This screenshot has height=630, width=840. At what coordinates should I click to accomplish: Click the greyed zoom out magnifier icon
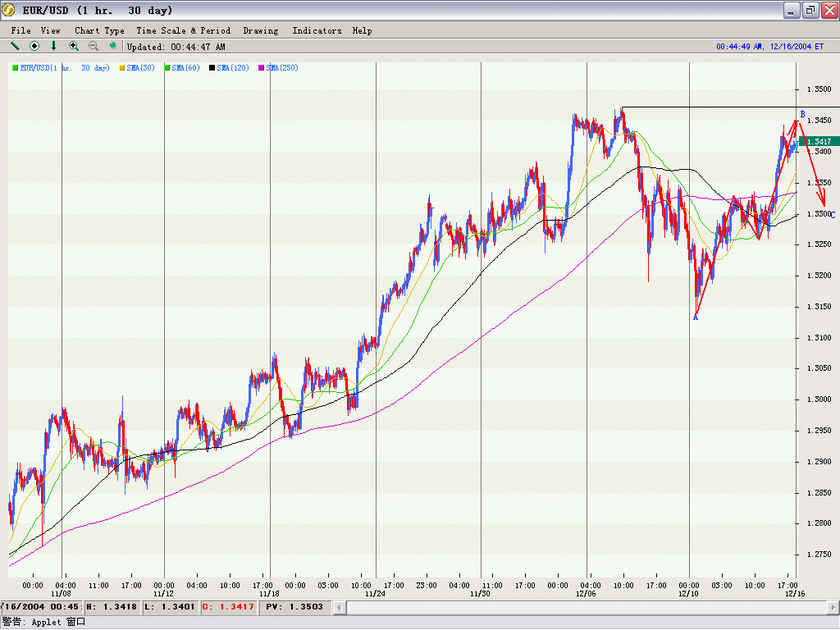(94, 46)
